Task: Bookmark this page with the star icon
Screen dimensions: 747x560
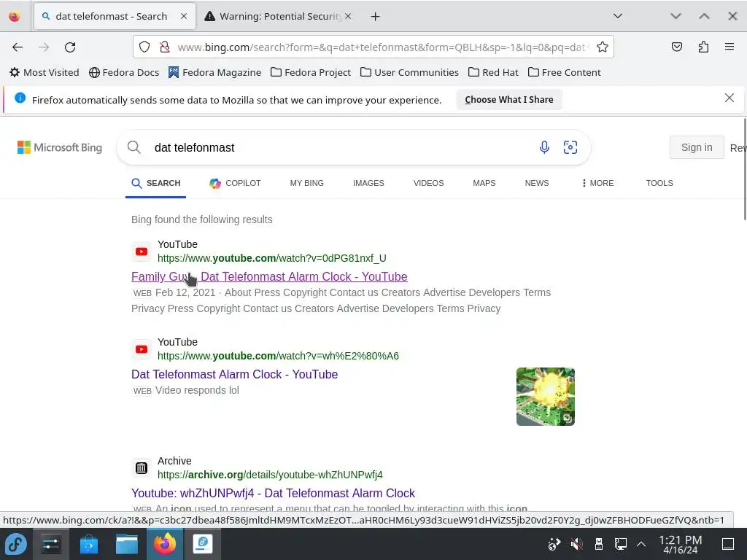Action: tap(602, 47)
